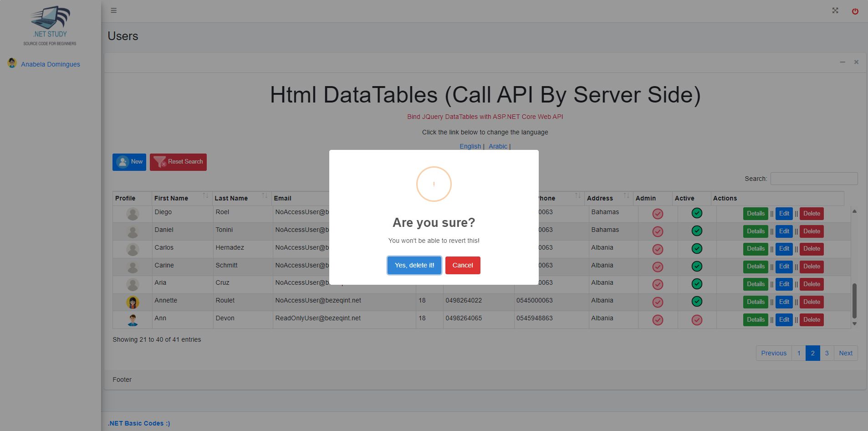
Task: Click the .NET Study logo
Action: pos(50,26)
